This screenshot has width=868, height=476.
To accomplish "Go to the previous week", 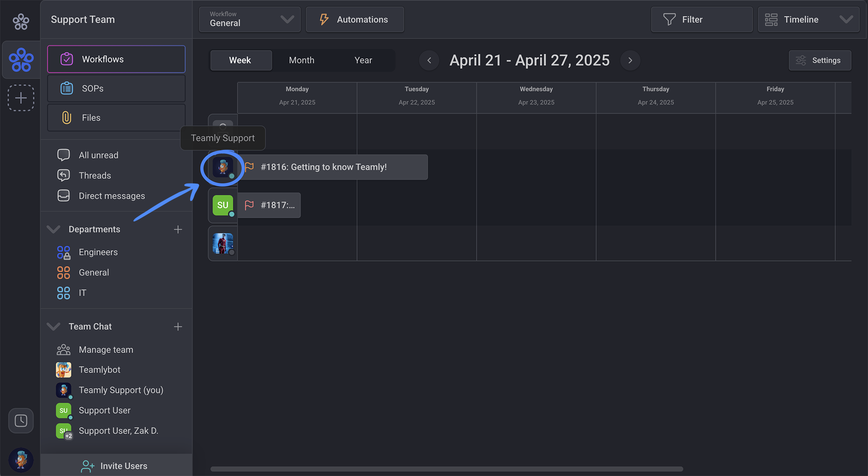I will click(429, 60).
